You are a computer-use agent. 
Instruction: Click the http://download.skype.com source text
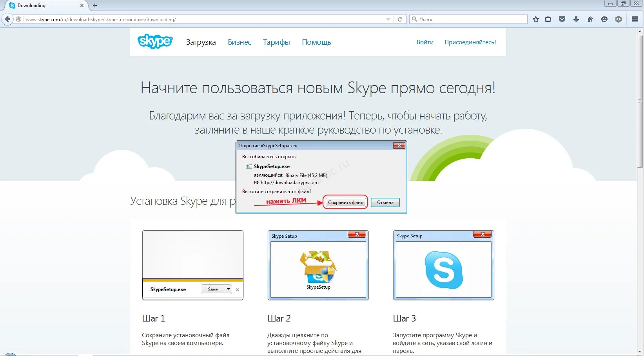click(289, 183)
